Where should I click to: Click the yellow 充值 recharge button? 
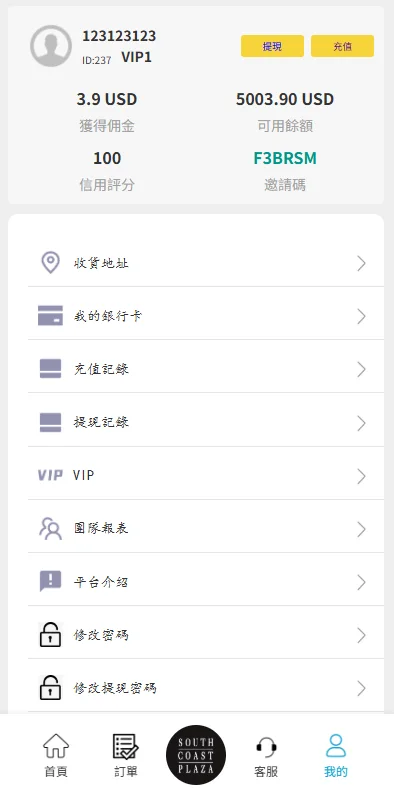tap(342, 46)
